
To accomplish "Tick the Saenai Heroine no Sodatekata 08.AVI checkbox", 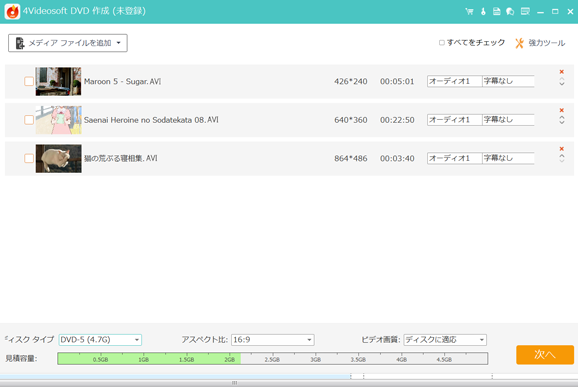I will tap(29, 120).
